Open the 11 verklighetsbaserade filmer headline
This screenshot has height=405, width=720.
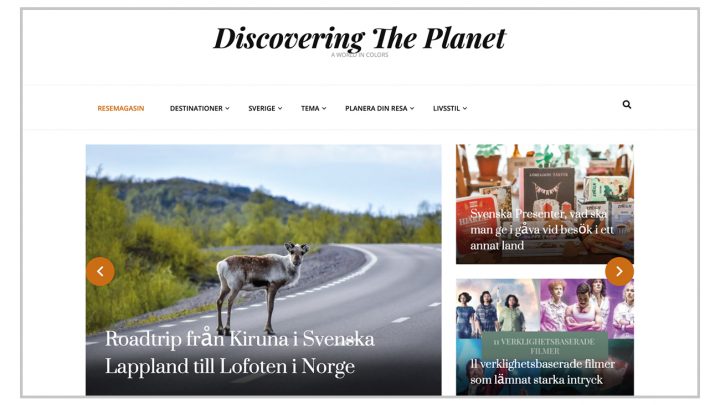pos(542,372)
